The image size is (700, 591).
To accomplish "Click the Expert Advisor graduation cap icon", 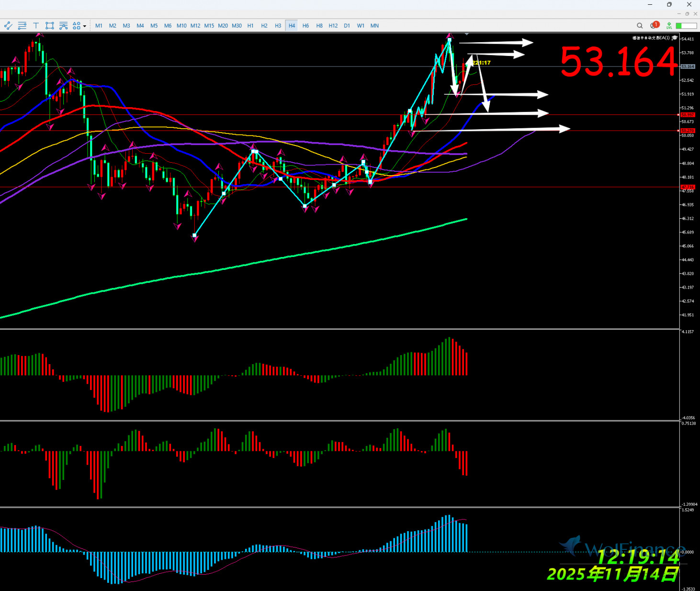I will (x=675, y=38).
